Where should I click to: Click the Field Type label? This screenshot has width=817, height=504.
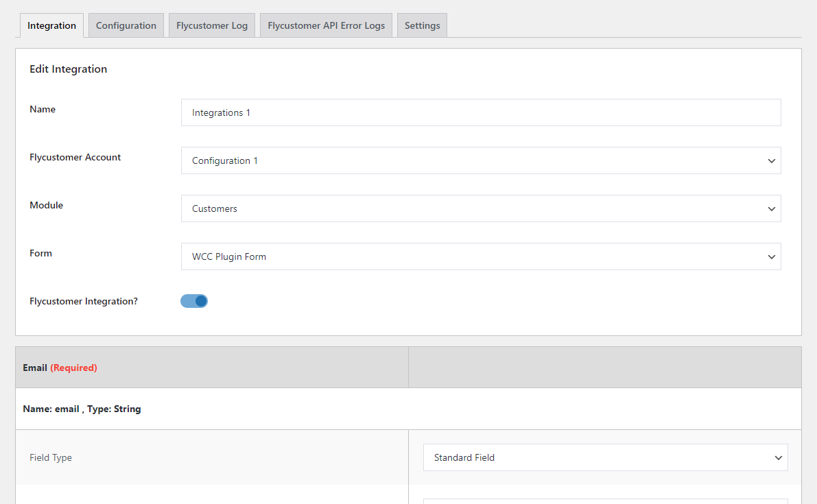(51, 457)
